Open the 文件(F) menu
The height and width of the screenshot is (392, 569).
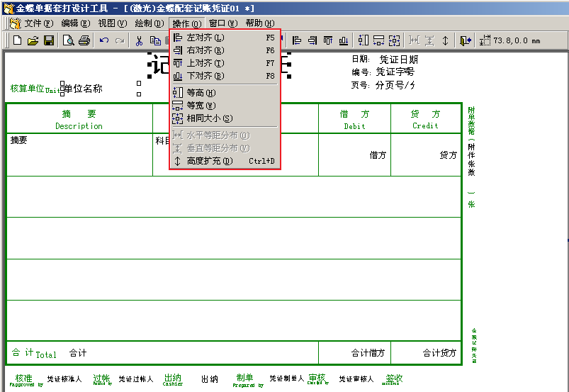38,23
